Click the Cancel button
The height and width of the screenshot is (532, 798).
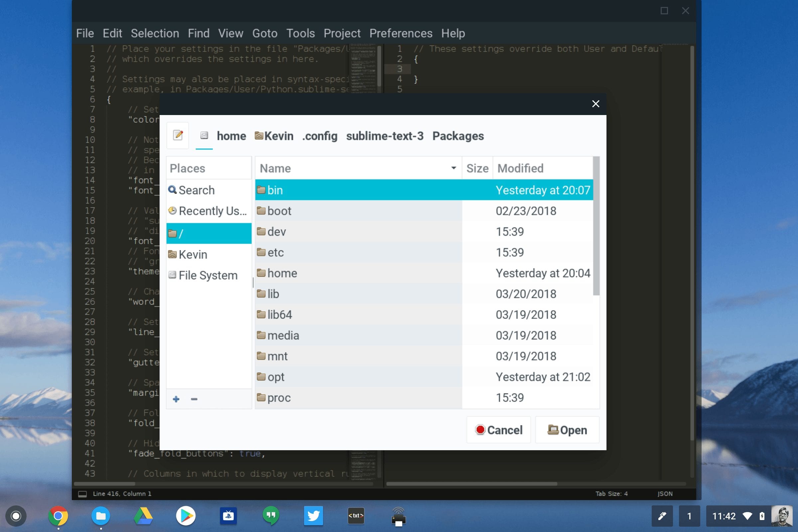pyautogui.click(x=498, y=430)
